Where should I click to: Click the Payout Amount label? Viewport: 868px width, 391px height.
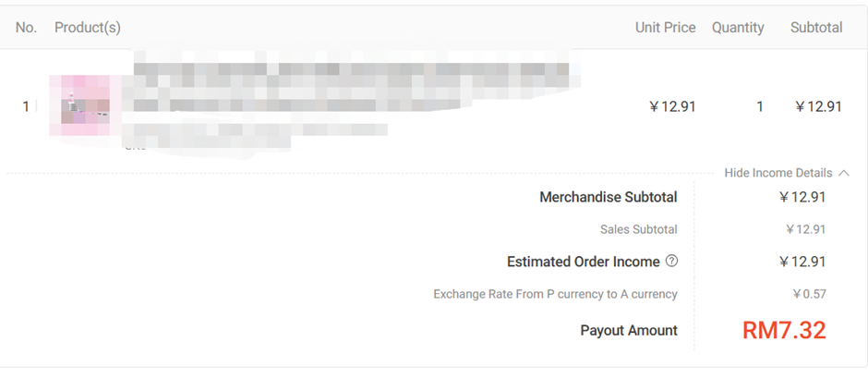click(628, 330)
